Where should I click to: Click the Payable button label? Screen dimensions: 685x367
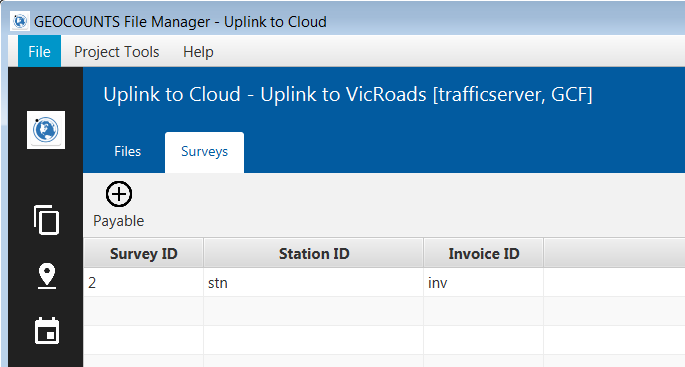(119, 221)
